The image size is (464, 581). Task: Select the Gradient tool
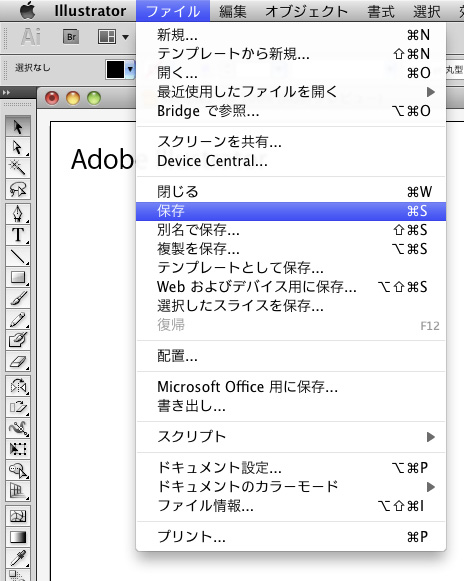(18, 537)
